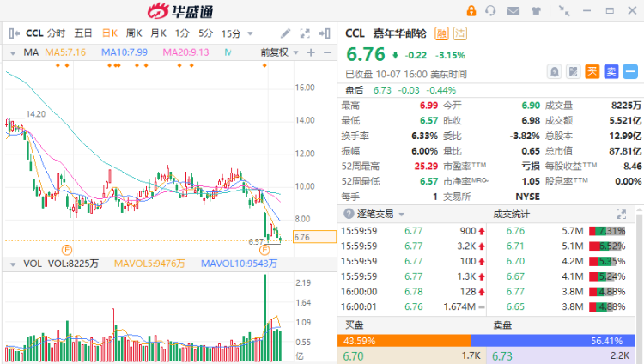Click the margin 融 badge
Image resolution: width=644 pixels, height=364 pixels.
click(441, 33)
